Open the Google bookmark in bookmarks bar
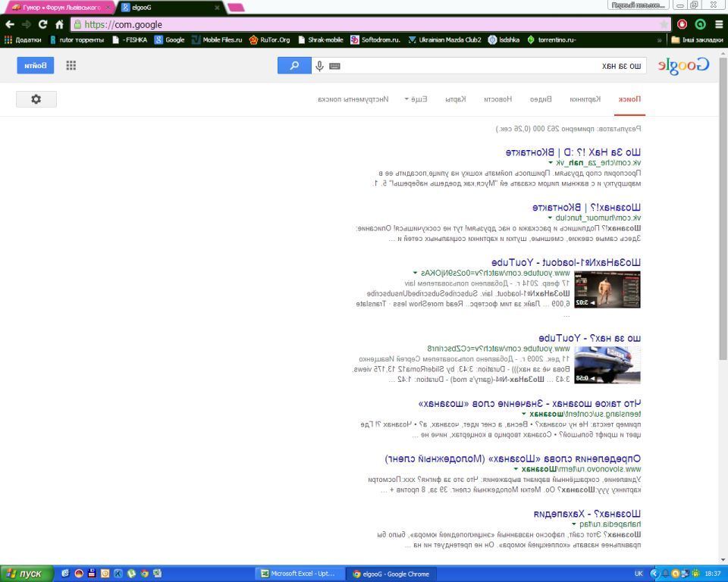Screen dimensions: 728x582 click(x=169, y=40)
